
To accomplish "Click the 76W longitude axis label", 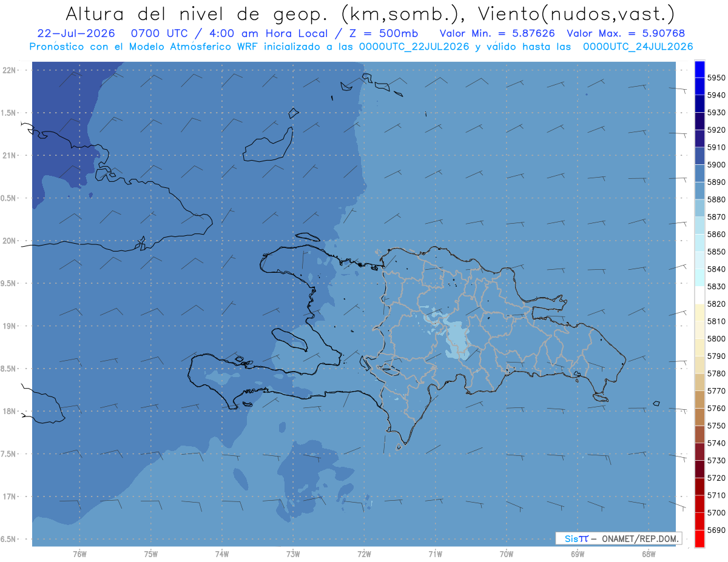I will [79, 554].
